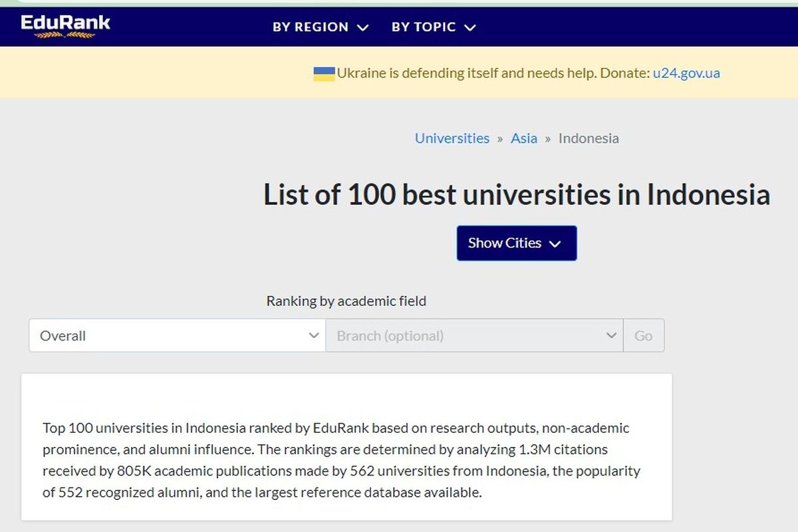Navigate to the Universities breadcrumb link
The image size is (798, 532).
452,138
